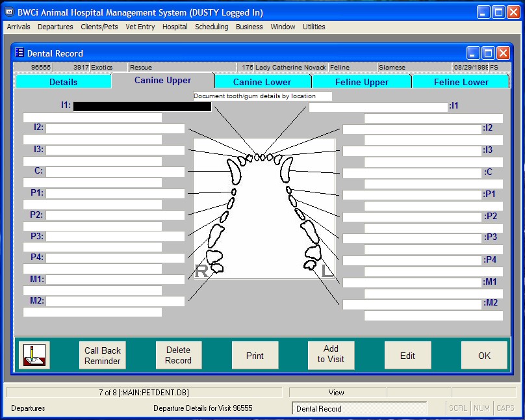The image size is (525, 420).
Task: Open the Hospital menu
Action: pyautogui.click(x=175, y=27)
